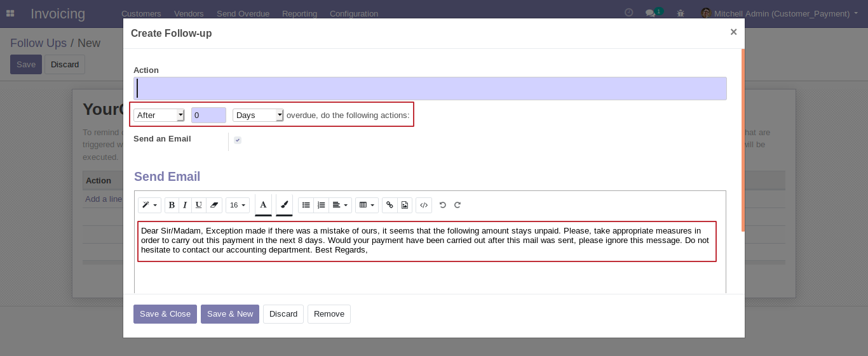The width and height of the screenshot is (868, 356).
Task: Click the Add a line link
Action: [104, 199]
